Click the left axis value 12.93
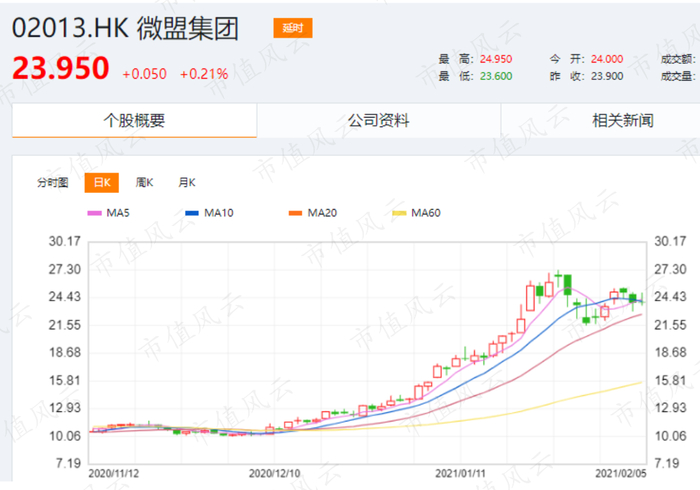Image resolution: width=700 pixels, height=490 pixels. (x=65, y=408)
